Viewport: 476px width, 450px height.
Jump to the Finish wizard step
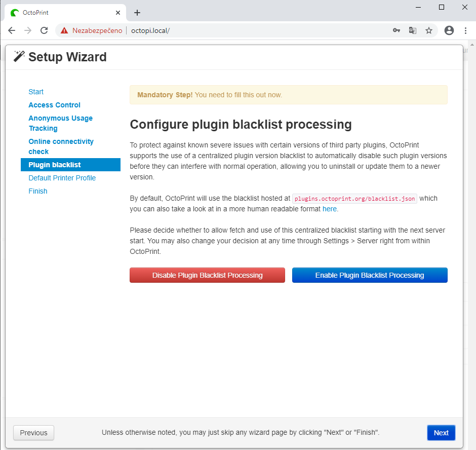coord(38,191)
